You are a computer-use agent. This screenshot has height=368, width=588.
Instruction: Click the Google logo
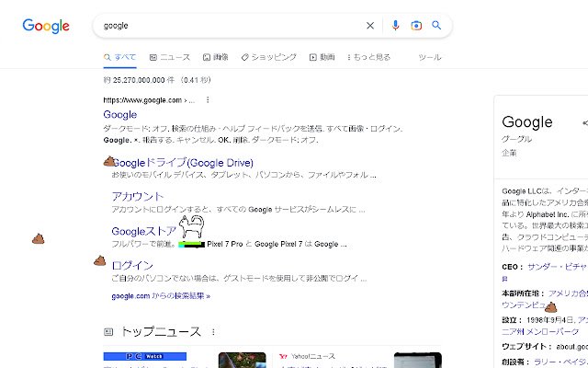46,26
